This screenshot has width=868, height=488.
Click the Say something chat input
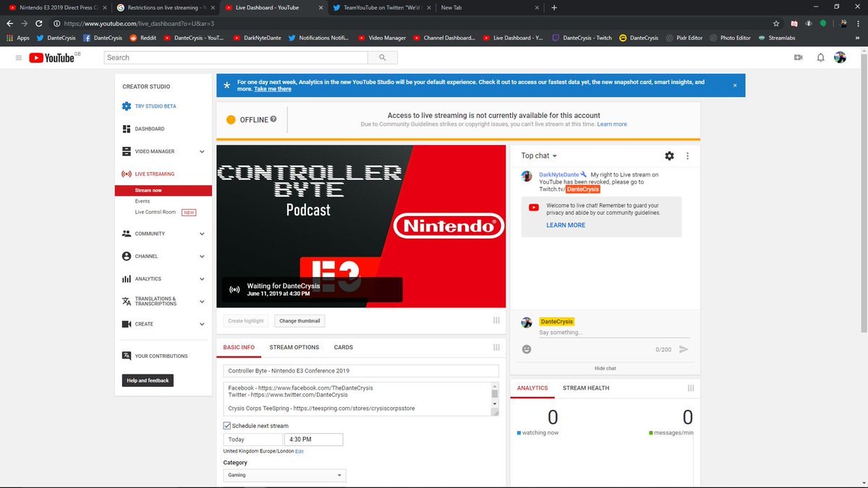(614, 333)
